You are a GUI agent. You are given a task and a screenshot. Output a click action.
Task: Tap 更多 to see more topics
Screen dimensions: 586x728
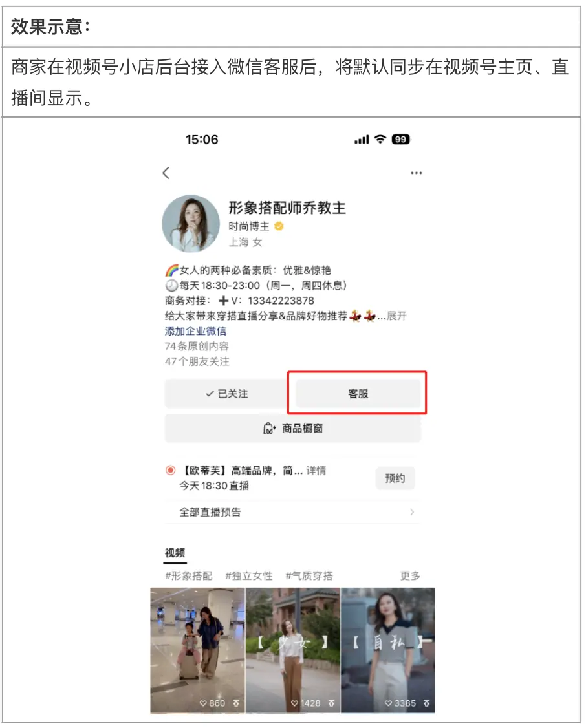point(410,575)
